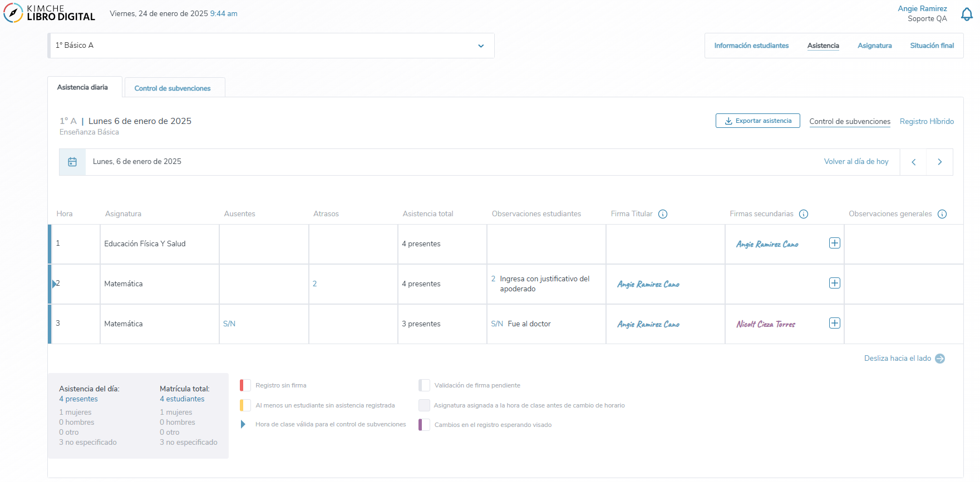
Task: Select the Asistencia diaria tab
Action: click(x=85, y=87)
